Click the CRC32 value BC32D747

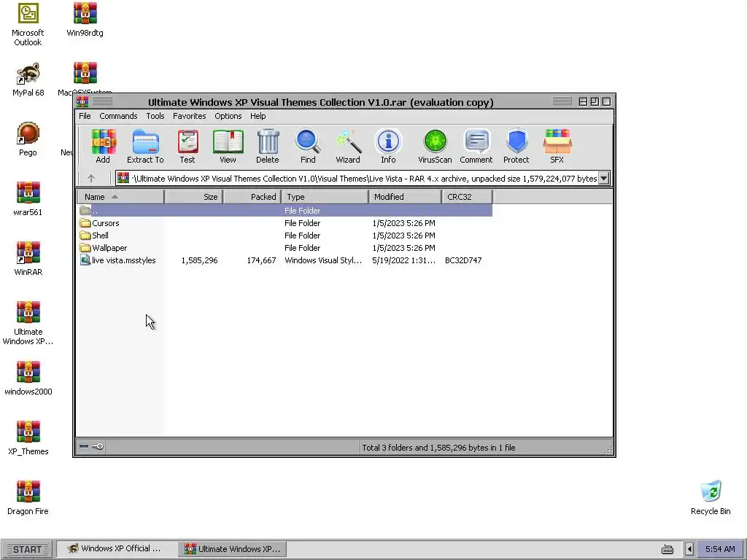coord(463,260)
